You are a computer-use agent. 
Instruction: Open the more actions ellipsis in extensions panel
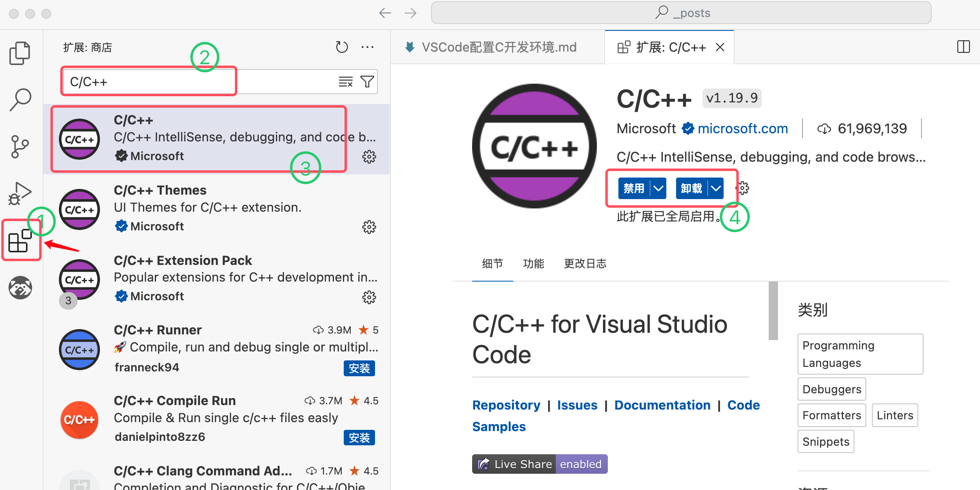click(367, 47)
